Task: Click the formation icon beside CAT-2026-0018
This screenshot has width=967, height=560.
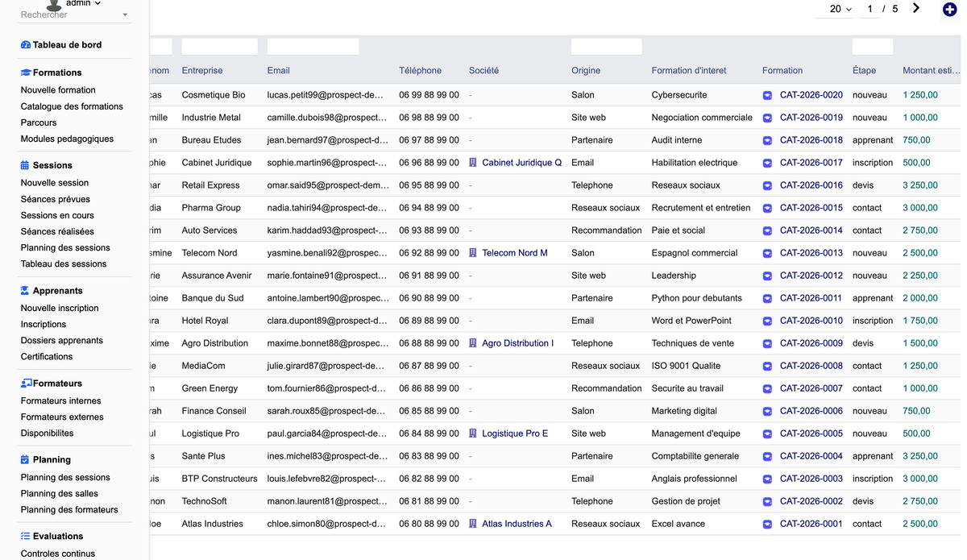Action: pos(767,140)
